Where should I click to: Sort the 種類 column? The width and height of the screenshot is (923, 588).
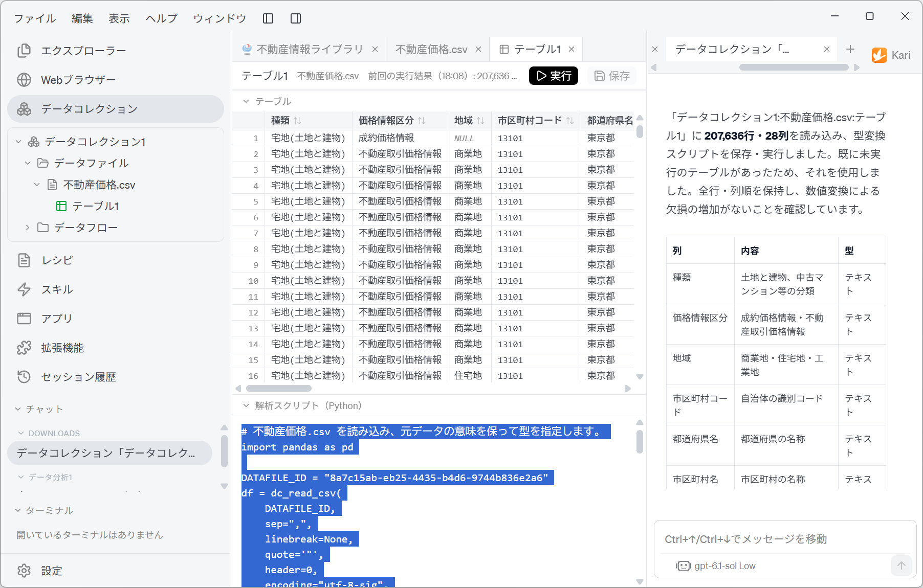point(297,121)
